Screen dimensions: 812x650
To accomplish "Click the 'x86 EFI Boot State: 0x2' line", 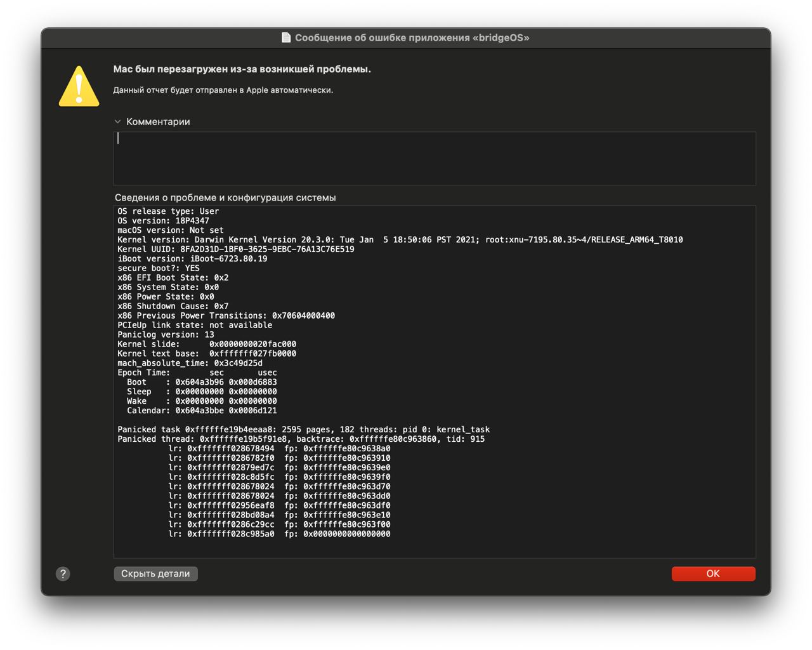I will tap(173, 278).
